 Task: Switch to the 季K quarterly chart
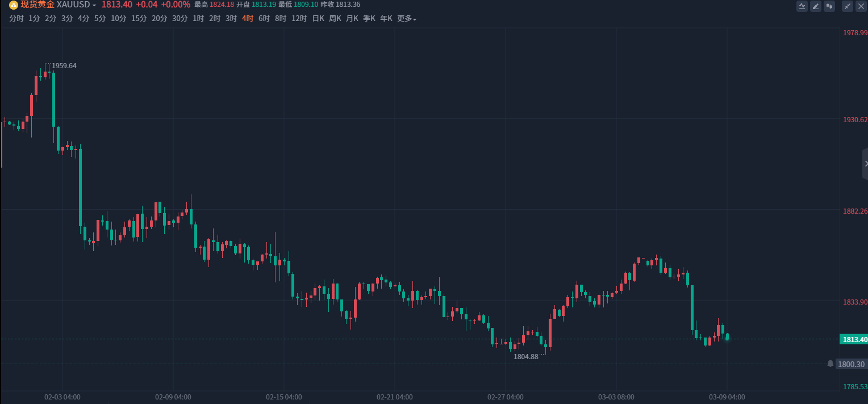(369, 18)
